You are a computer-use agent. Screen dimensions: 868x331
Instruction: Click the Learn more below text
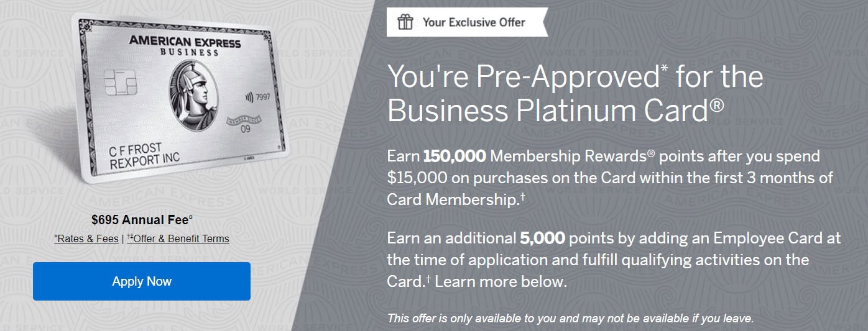501,281
